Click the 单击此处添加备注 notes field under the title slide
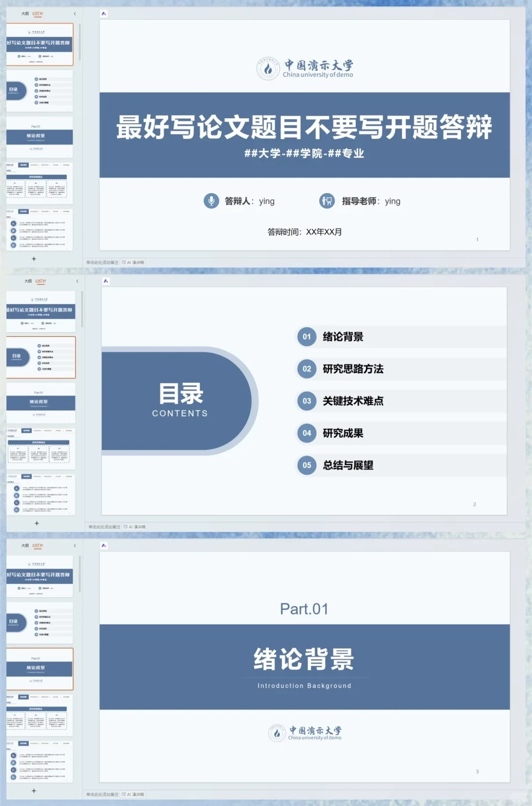The image size is (532, 806). click(x=102, y=263)
